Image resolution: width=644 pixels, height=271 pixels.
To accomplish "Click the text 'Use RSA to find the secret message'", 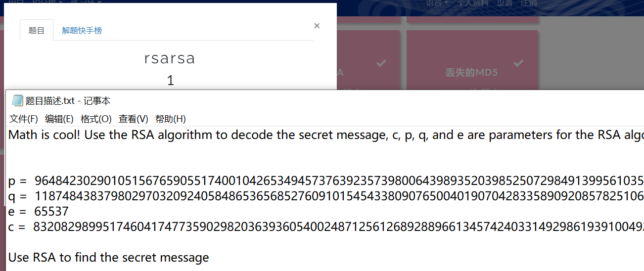I will click(109, 258).
